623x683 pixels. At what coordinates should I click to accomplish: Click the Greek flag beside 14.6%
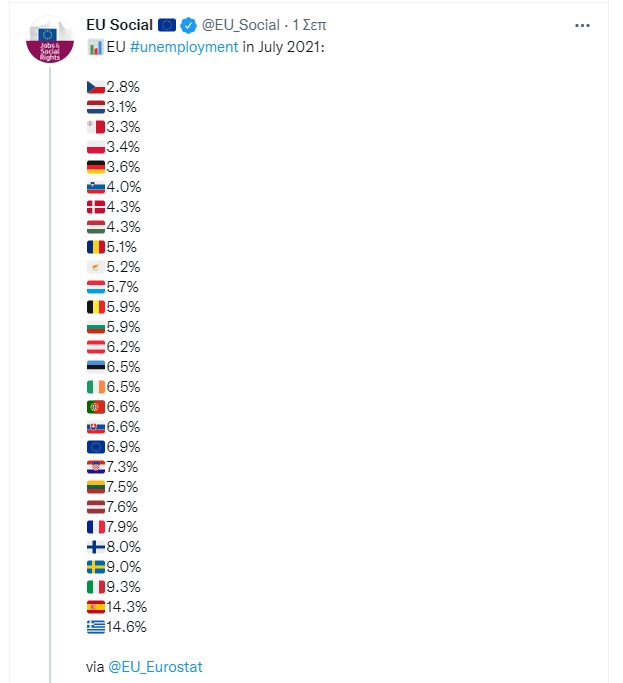click(96, 627)
